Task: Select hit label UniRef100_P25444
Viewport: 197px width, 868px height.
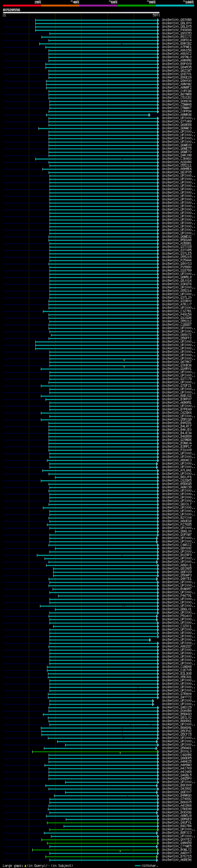Action: [x=177, y=260]
